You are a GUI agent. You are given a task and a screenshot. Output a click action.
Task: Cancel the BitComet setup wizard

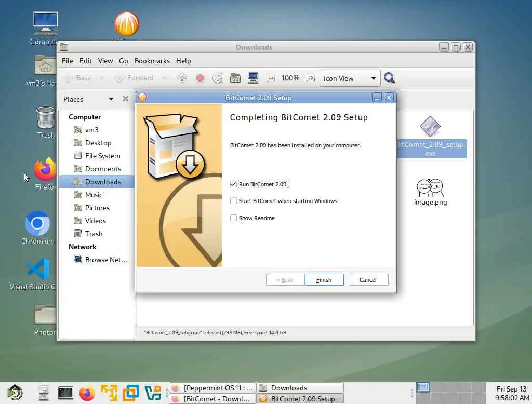tap(369, 280)
